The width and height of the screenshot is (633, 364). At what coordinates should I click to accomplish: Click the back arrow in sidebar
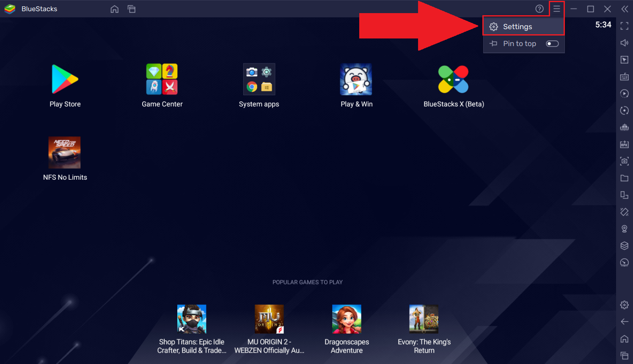click(625, 322)
